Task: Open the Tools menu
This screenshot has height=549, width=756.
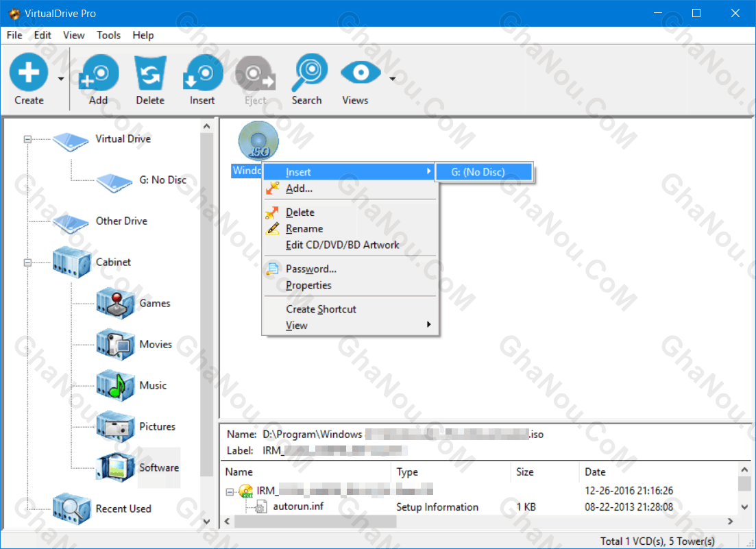Action: (108, 35)
